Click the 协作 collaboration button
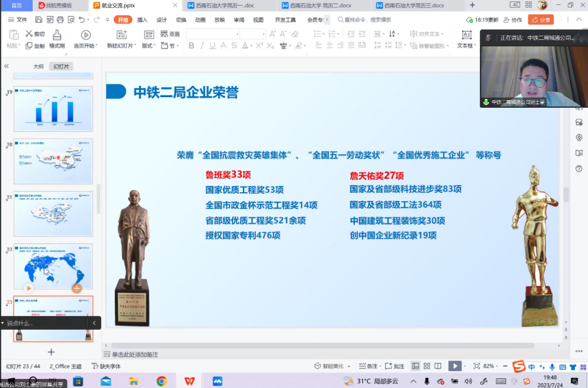The image size is (588, 388). (513, 20)
